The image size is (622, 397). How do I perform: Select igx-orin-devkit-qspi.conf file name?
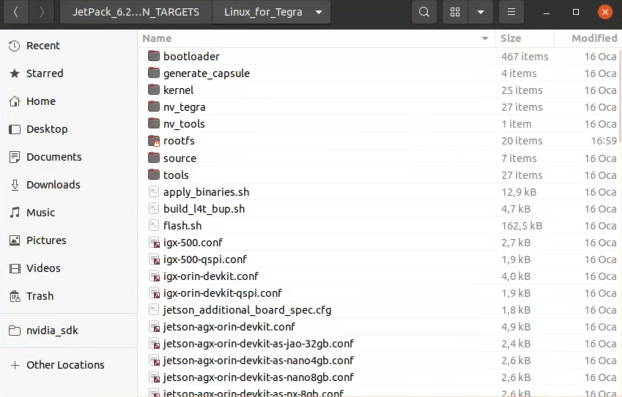(223, 293)
